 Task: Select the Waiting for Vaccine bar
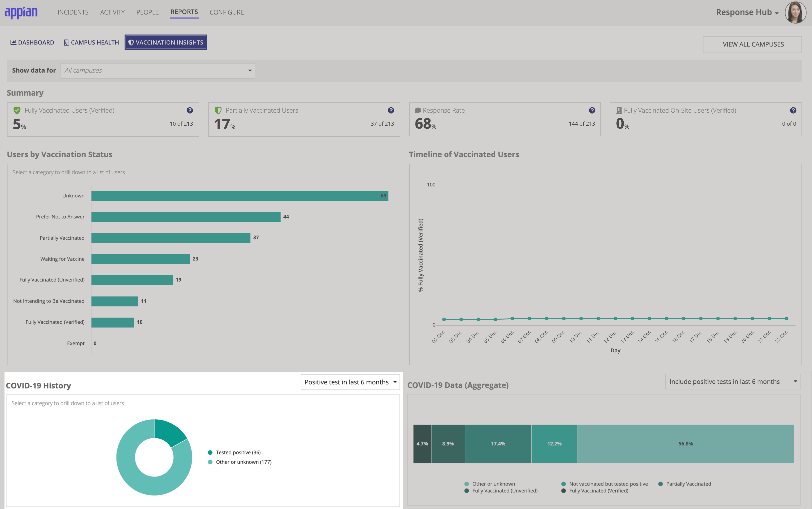coord(141,259)
